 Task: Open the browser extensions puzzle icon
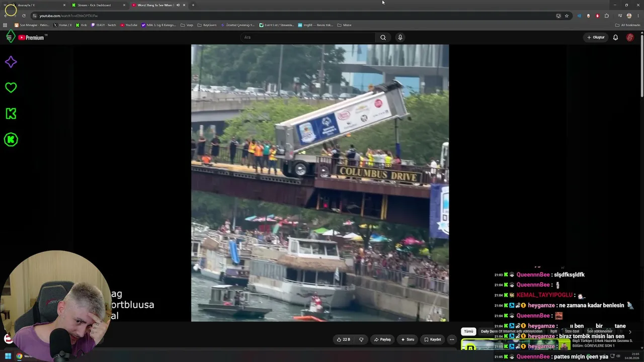click(x=607, y=16)
